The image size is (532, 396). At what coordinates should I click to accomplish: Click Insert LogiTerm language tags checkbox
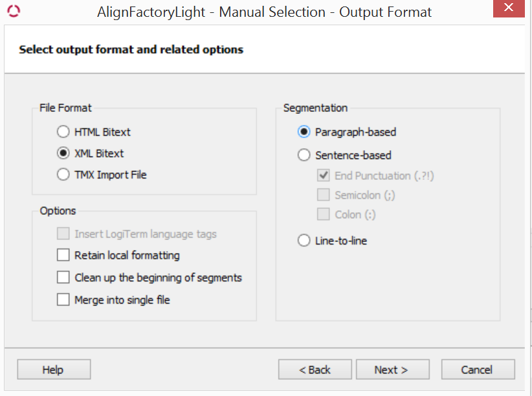(63, 234)
